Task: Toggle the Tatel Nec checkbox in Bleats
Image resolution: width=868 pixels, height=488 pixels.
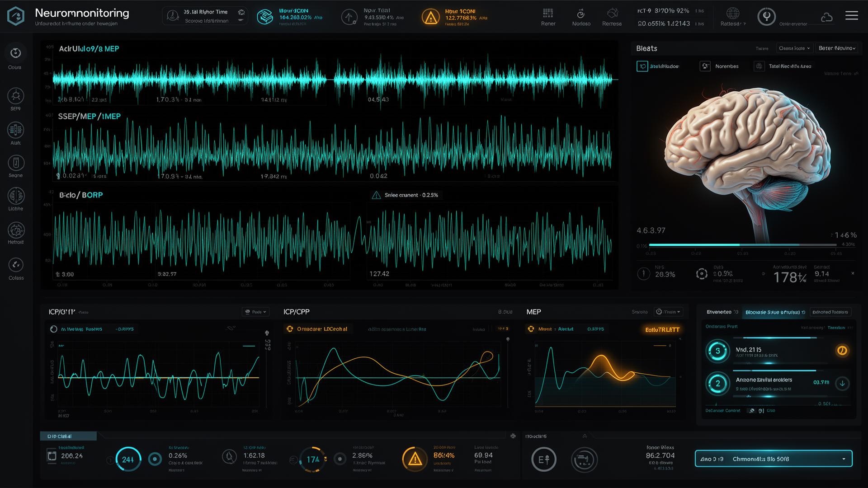Action: [759, 66]
